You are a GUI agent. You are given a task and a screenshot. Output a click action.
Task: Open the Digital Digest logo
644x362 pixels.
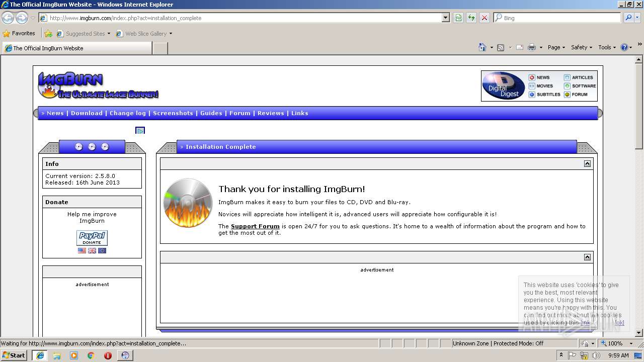503,86
